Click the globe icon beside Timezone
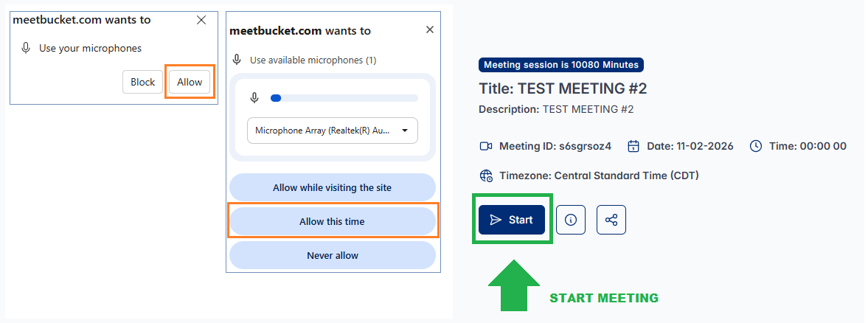The height and width of the screenshot is (323, 868). [x=486, y=176]
